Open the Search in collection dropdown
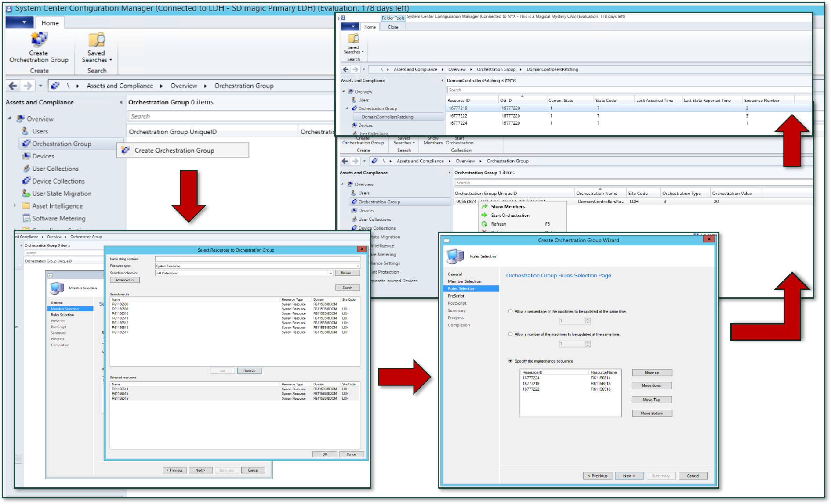Screen dimensions: 831x504 pyautogui.click(x=330, y=273)
